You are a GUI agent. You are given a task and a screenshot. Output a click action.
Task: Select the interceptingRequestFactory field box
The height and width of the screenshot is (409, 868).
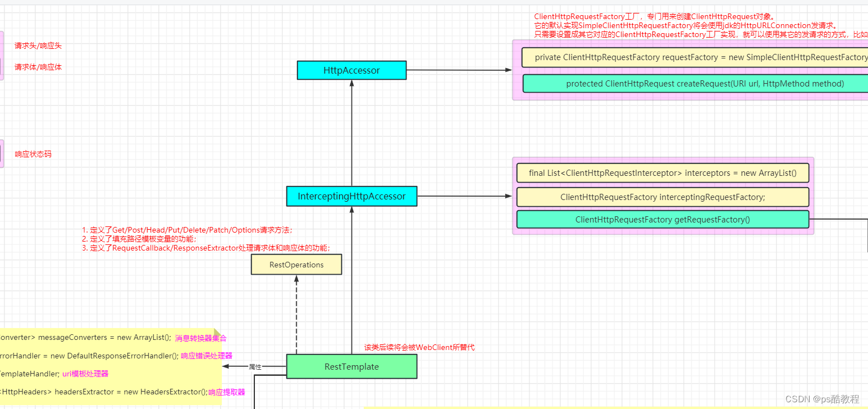point(662,197)
